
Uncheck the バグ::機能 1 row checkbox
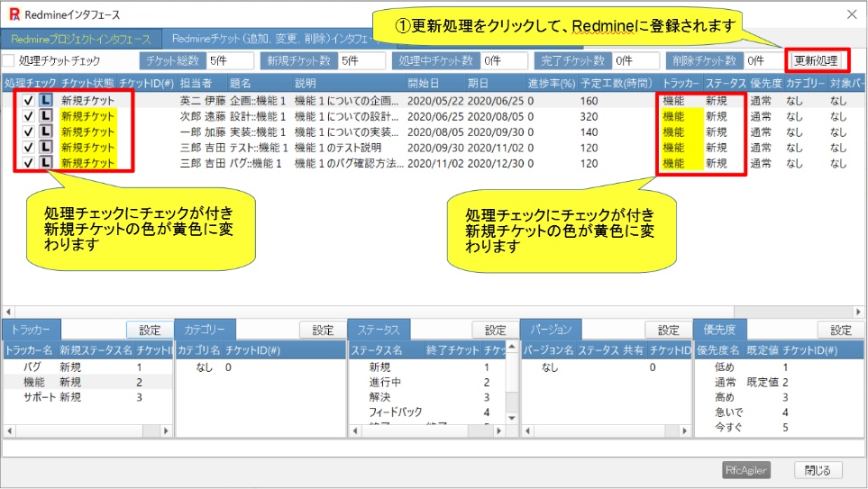click(28, 163)
